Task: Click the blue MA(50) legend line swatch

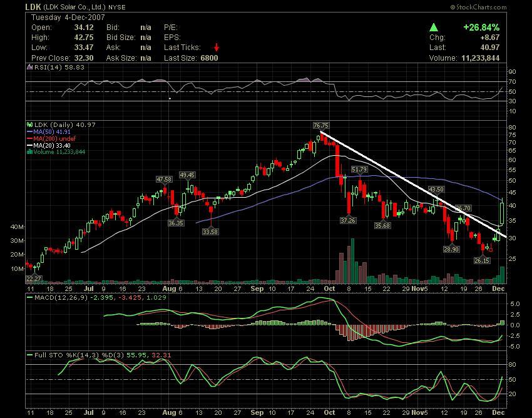Action: point(30,131)
